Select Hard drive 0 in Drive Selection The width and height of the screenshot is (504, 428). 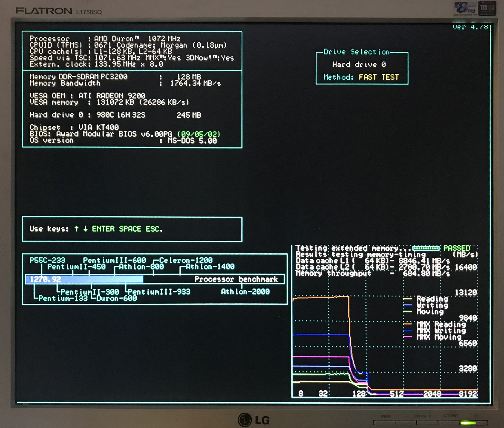(359, 64)
